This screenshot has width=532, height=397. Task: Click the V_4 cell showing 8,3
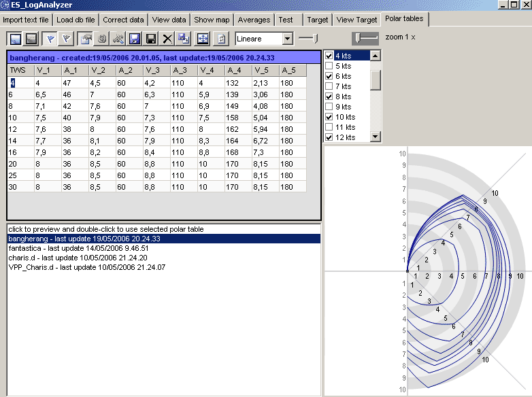211,141
